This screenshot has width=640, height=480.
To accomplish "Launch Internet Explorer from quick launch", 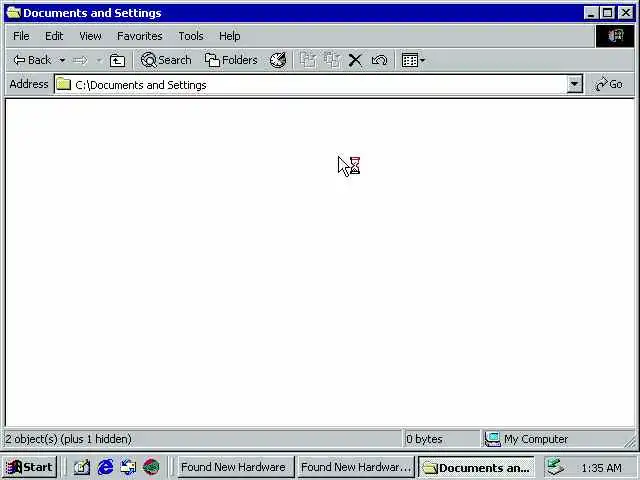I will click(x=105, y=467).
